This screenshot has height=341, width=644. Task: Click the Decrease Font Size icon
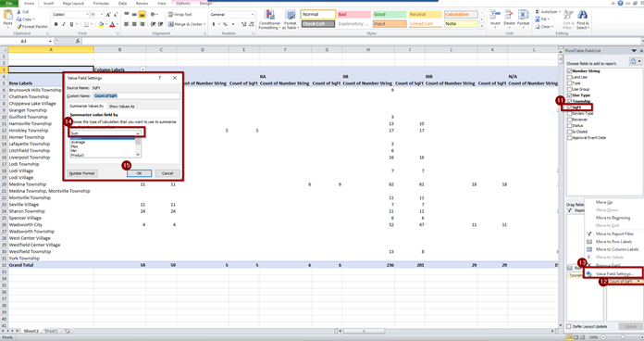(116, 15)
